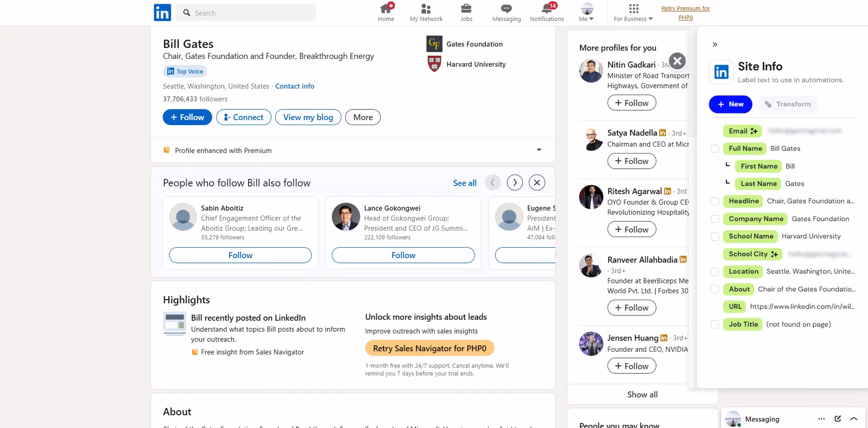
Task: Select the Last Name label
Action: (758, 184)
